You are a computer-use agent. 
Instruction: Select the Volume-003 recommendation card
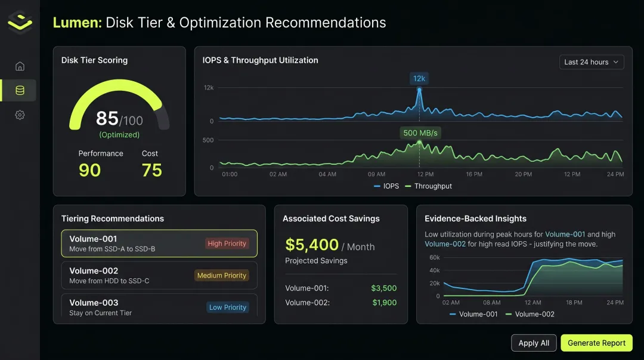tap(159, 306)
